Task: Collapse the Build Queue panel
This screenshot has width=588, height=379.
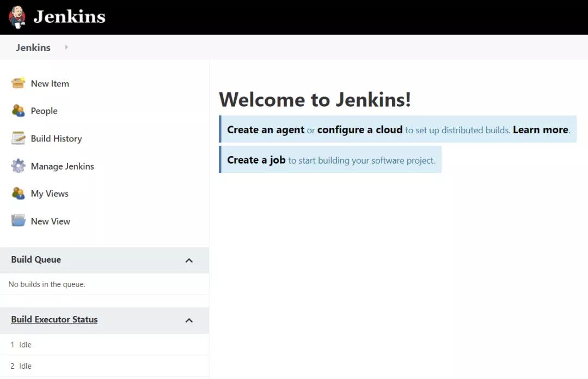Action: (189, 260)
